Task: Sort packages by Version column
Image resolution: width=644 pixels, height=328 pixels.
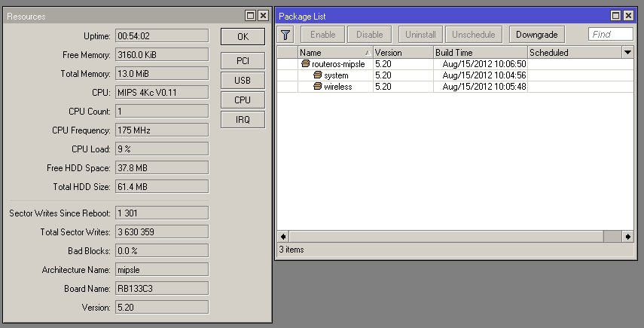Action: [403, 52]
